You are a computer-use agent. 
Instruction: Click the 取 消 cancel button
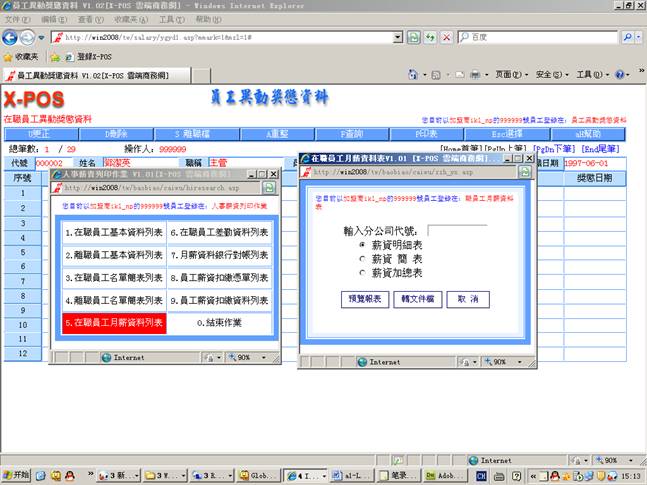(x=467, y=299)
